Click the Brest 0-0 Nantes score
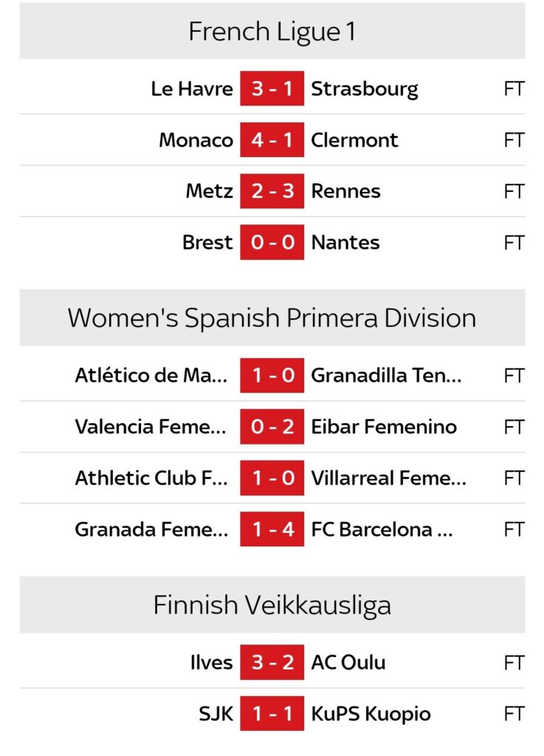 [272, 242]
